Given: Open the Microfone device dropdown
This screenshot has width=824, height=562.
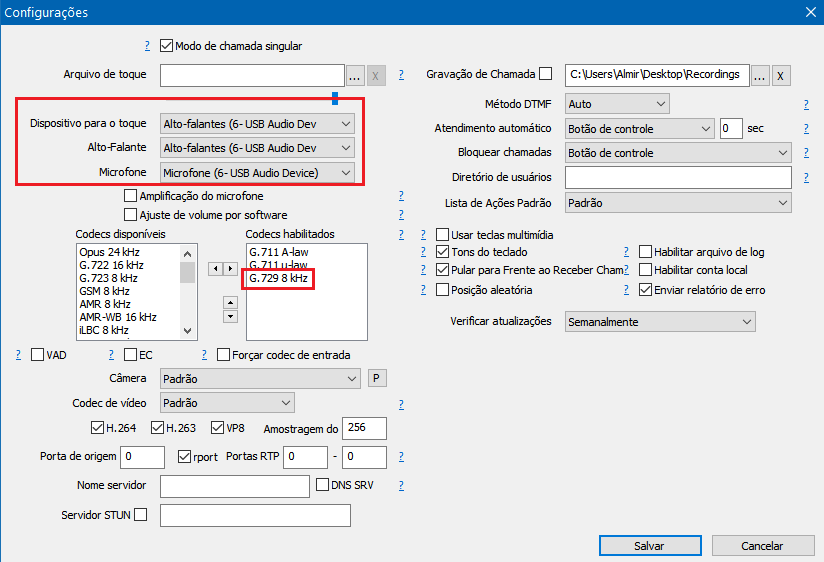Looking at the screenshot, I should (346, 173).
